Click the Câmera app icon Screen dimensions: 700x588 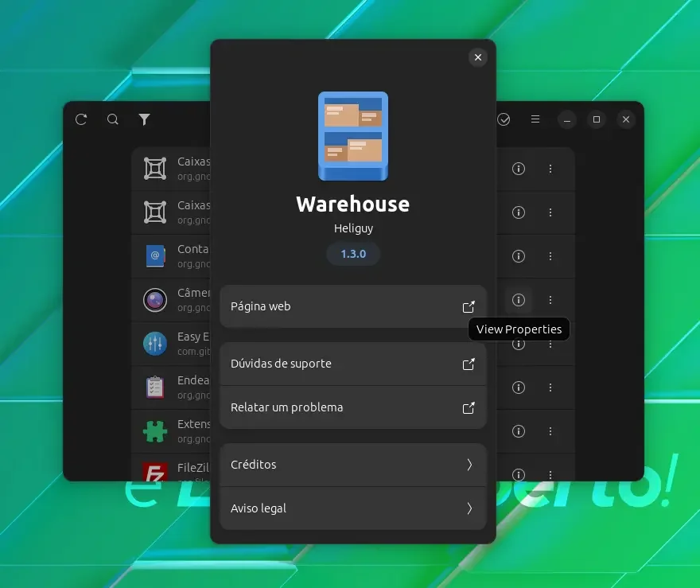(x=155, y=300)
